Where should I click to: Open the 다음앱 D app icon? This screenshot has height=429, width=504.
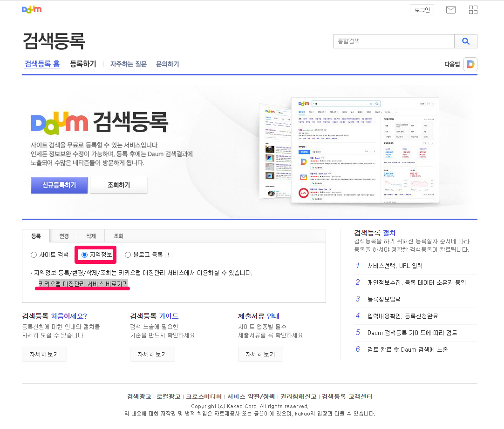470,64
